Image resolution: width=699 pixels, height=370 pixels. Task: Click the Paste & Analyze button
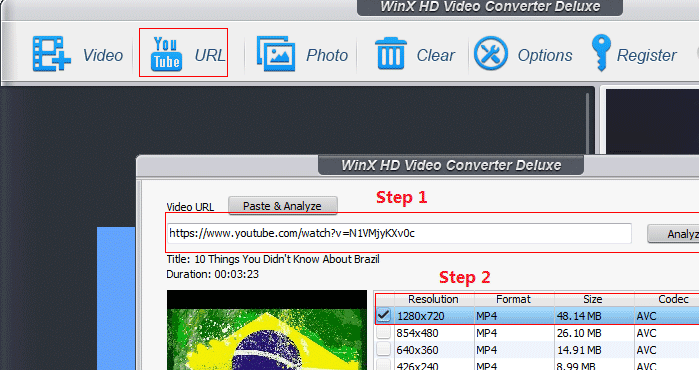tap(283, 206)
